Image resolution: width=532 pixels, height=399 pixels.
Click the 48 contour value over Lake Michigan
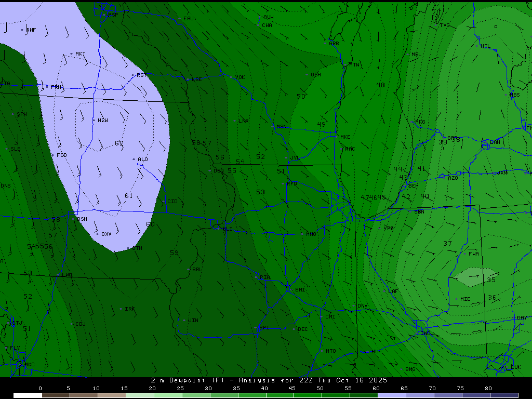pyautogui.click(x=381, y=85)
